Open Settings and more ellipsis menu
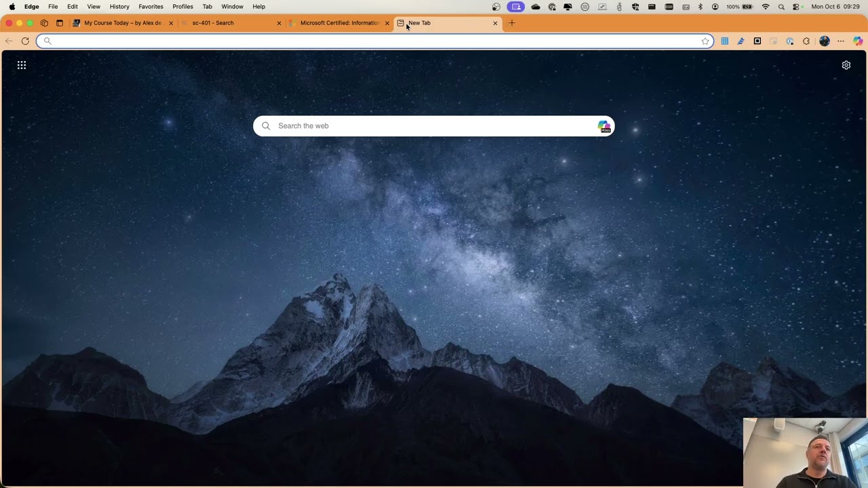868x488 pixels. click(x=841, y=41)
